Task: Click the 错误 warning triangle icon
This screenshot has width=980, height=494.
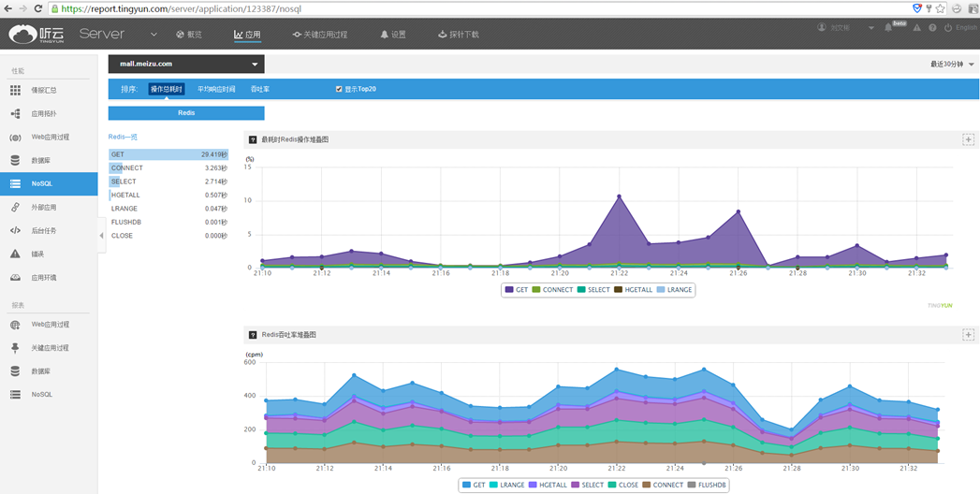Action: click(15, 254)
